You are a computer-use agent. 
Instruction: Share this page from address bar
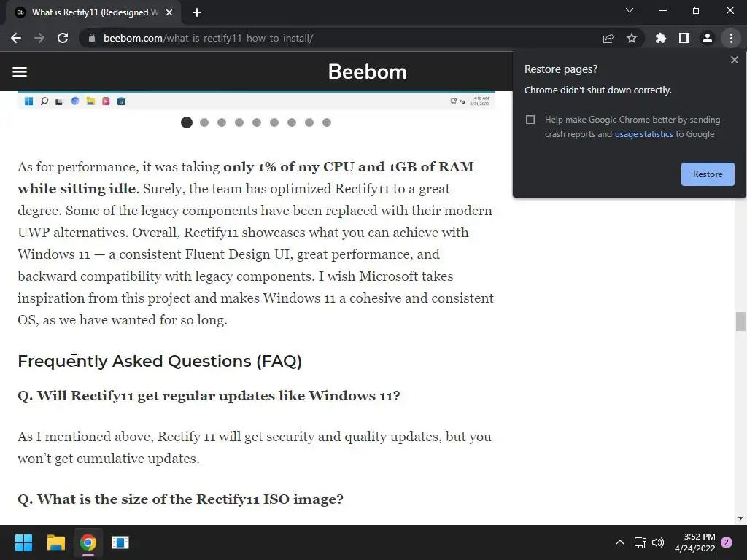click(x=608, y=38)
